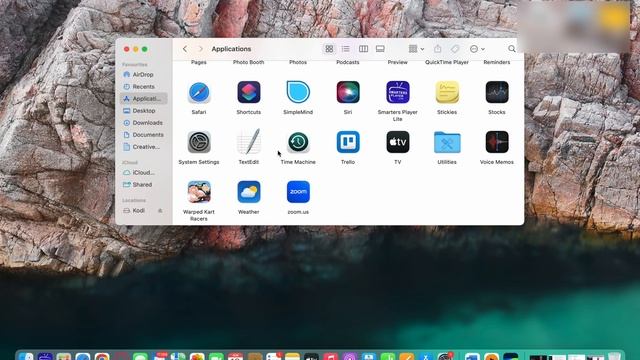Launch the zoom.us app icon

[298, 192]
